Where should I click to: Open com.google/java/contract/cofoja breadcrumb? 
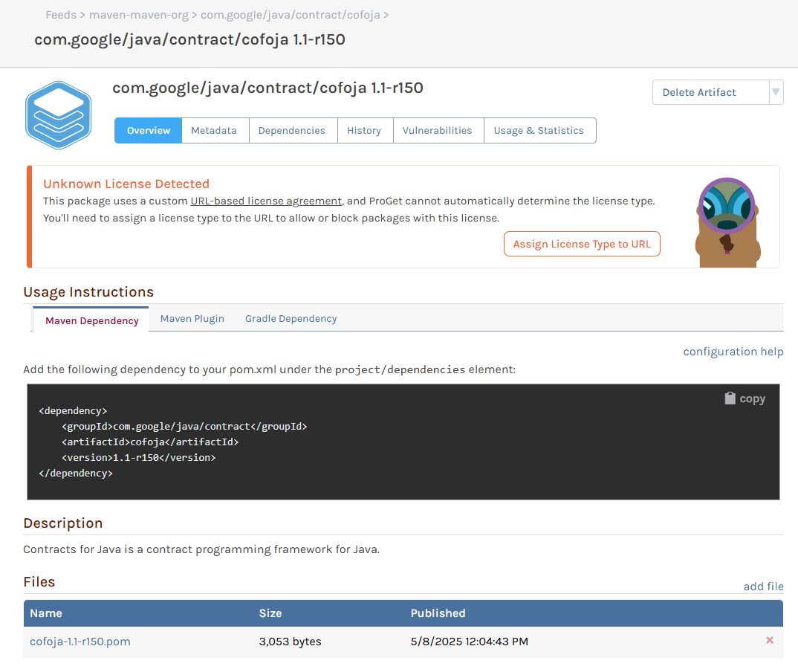coord(290,15)
